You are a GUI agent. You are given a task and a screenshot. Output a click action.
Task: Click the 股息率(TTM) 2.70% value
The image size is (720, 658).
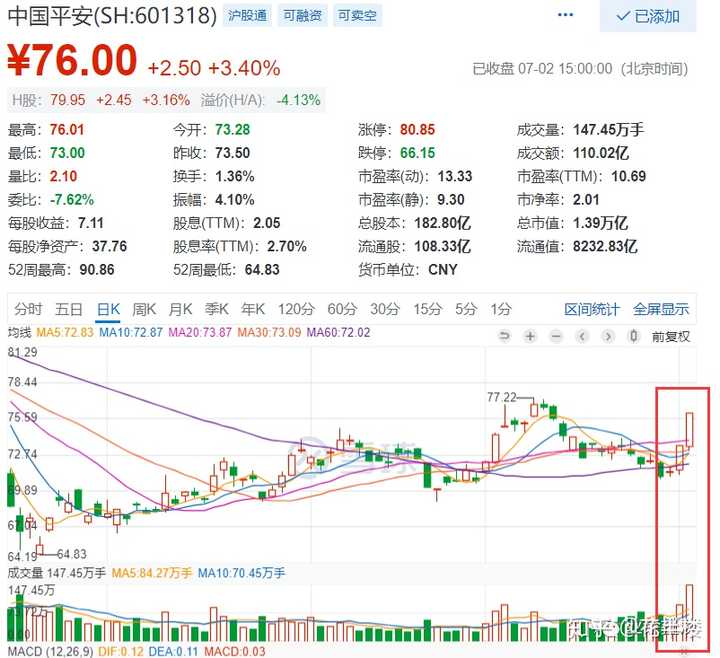point(287,247)
